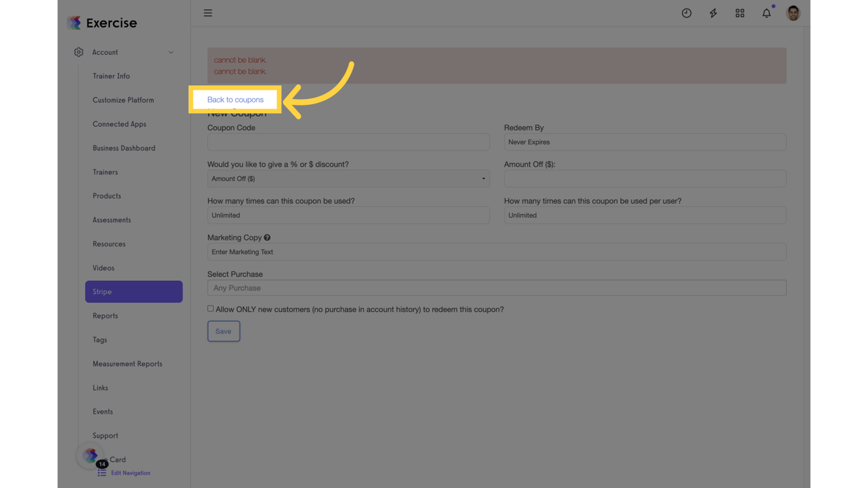Open Assessments in the sidebar
The image size is (868, 488).
click(112, 220)
